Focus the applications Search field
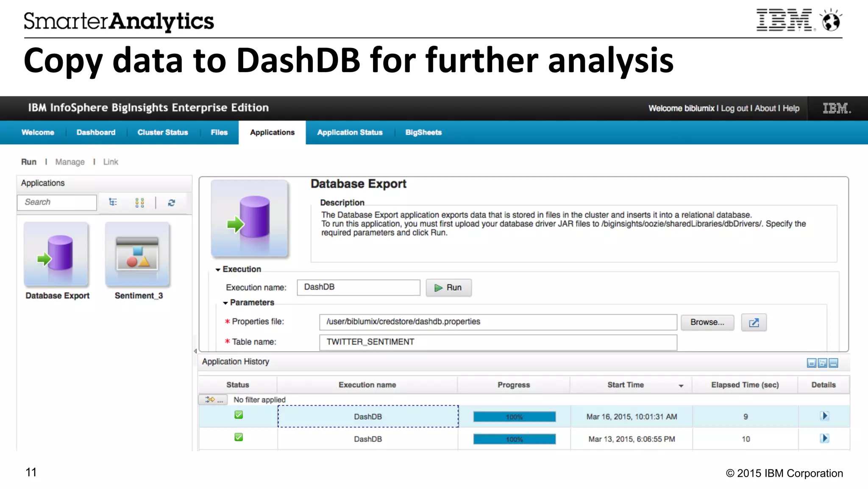868x489 pixels. pyautogui.click(x=57, y=202)
